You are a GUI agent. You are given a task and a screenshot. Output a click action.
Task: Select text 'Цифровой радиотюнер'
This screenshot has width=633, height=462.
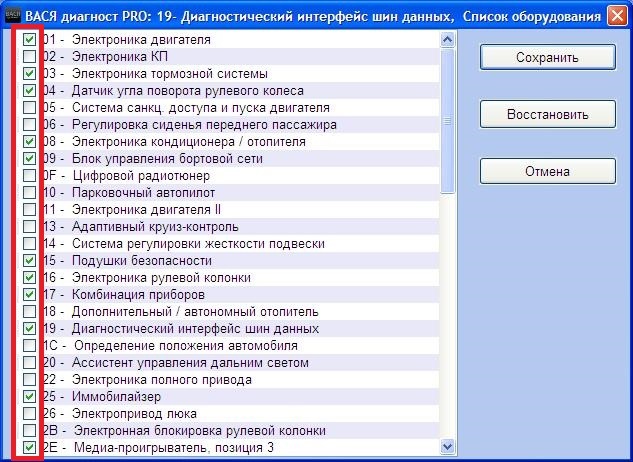click(141, 176)
